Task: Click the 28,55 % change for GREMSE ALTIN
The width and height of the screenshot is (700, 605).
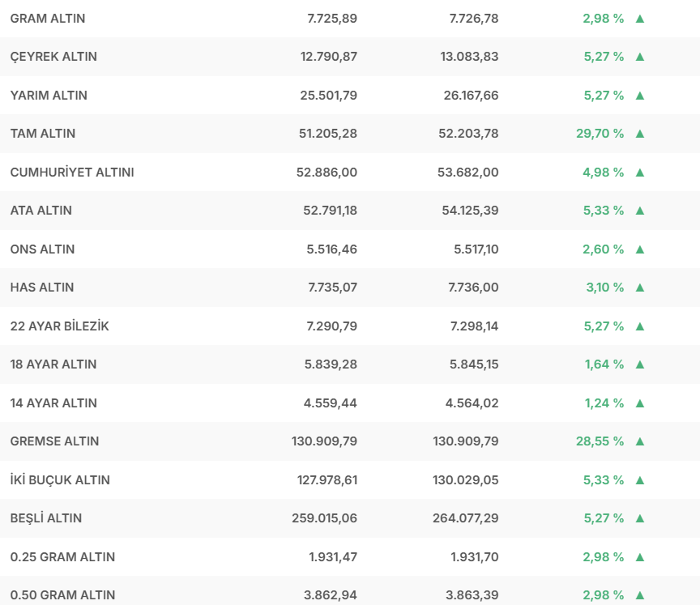Action: point(600,441)
